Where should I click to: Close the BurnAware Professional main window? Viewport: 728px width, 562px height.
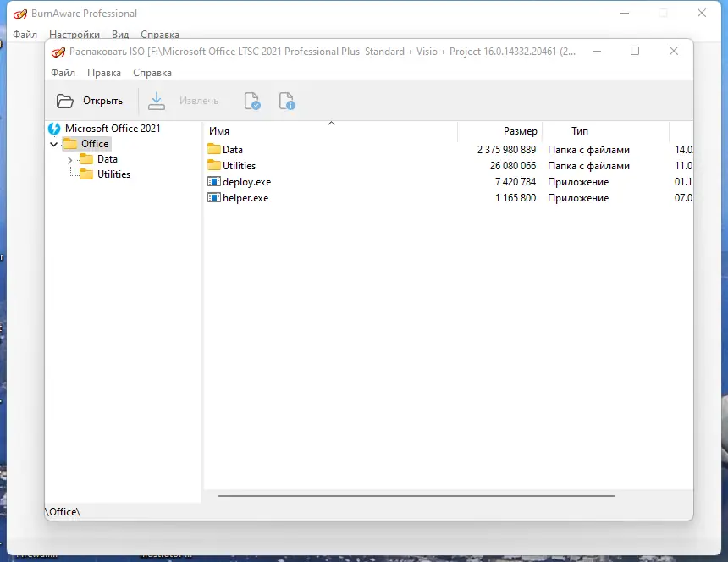click(702, 13)
